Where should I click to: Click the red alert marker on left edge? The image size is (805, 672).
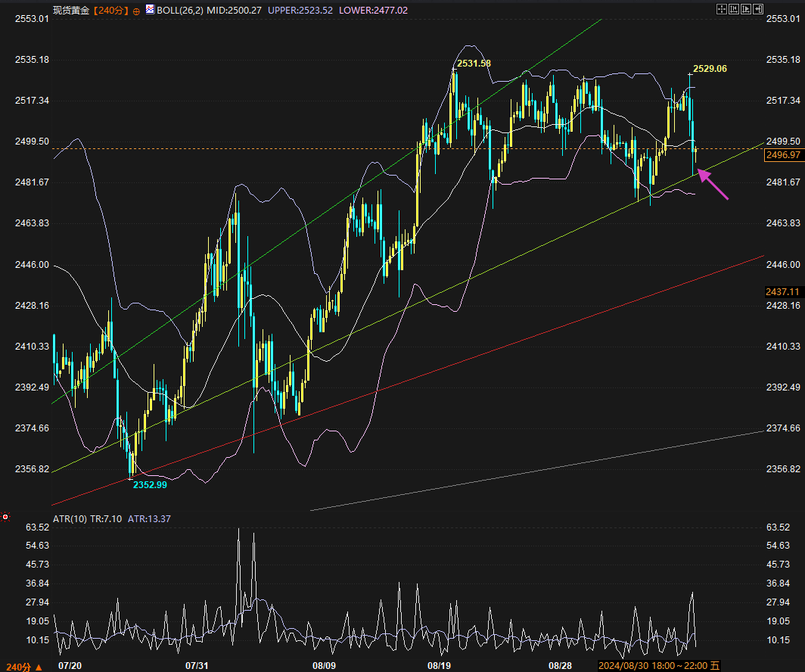[x=5, y=517]
